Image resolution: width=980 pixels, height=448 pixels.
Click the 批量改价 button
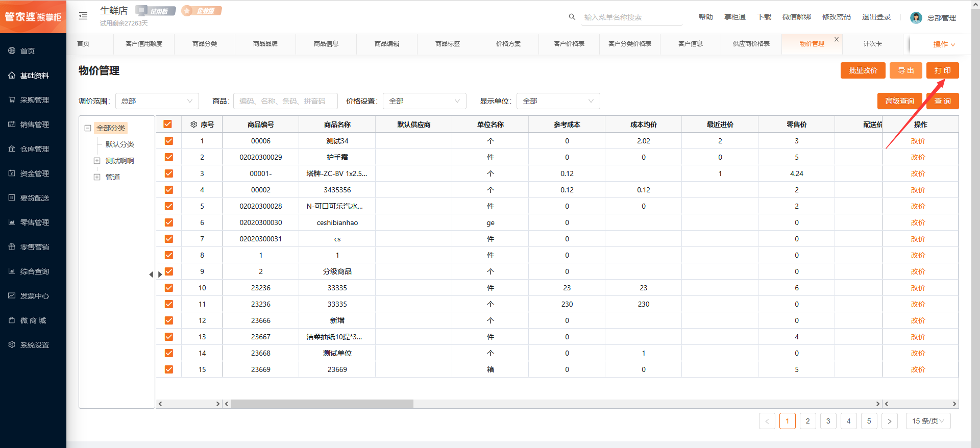point(863,70)
